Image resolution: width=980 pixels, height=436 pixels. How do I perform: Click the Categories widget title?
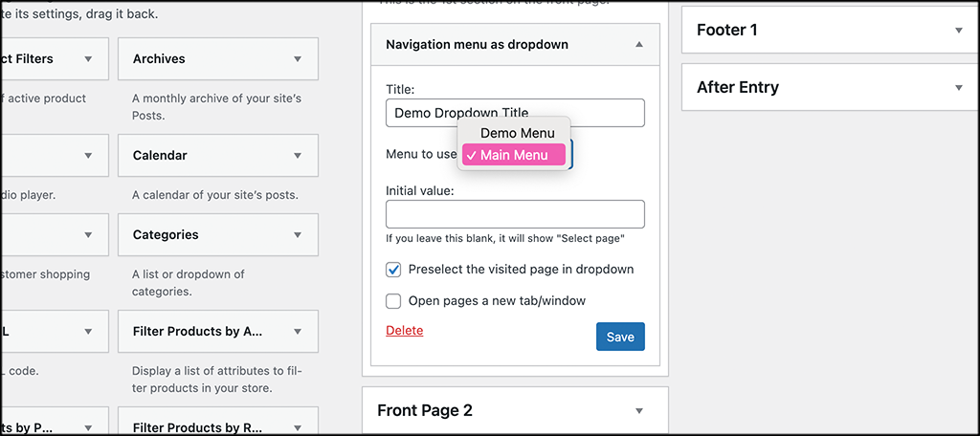click(166, 235)
